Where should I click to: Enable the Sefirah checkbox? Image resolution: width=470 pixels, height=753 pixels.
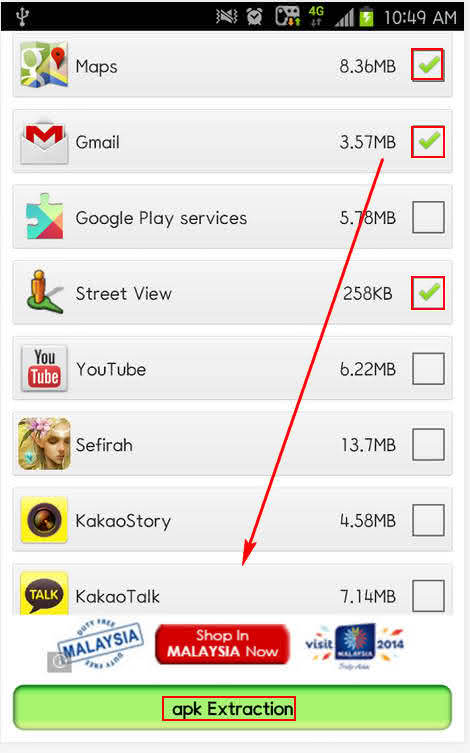[428, 445]
